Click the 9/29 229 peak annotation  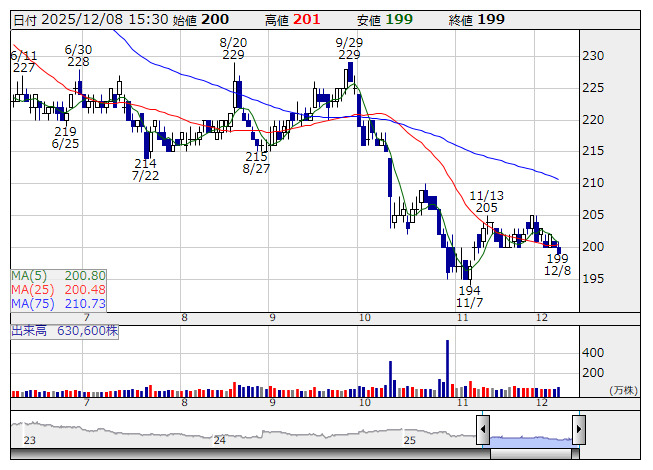[x=349, y=48]
